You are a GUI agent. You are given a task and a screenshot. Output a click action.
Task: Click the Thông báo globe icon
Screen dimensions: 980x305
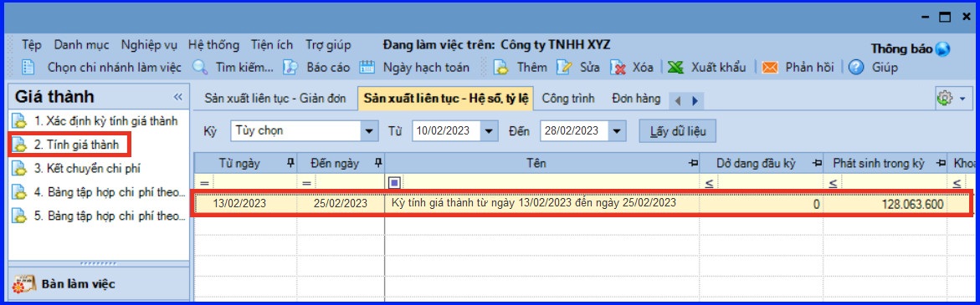click(943, 48)
